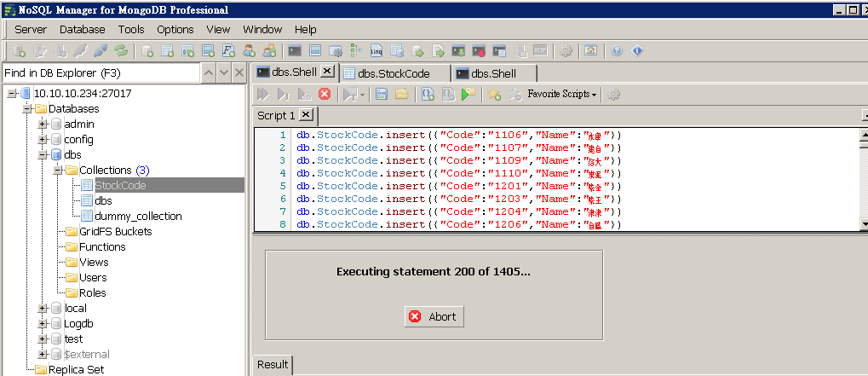Abort the executing statements

tap(434, 317)
